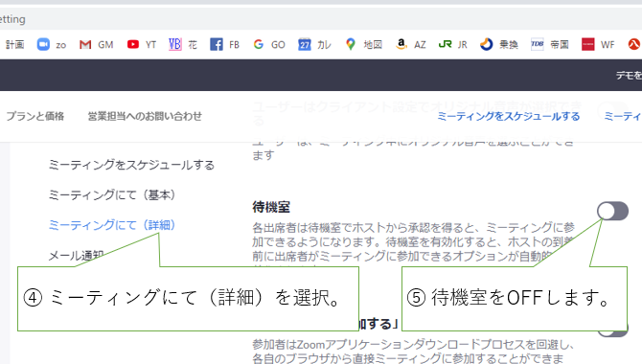Open 営業担当へのお問い合わせ link
Screen dimensions: 642x364
pyautogui.click(x=145, y=116)
